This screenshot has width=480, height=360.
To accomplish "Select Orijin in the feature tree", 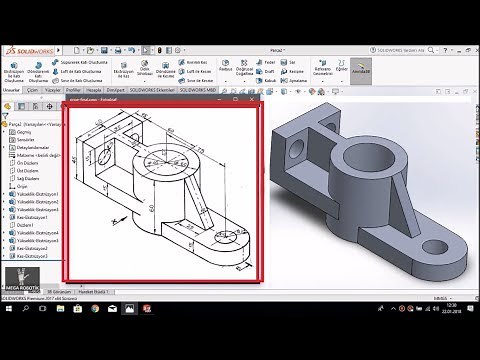I will point(18,186).
